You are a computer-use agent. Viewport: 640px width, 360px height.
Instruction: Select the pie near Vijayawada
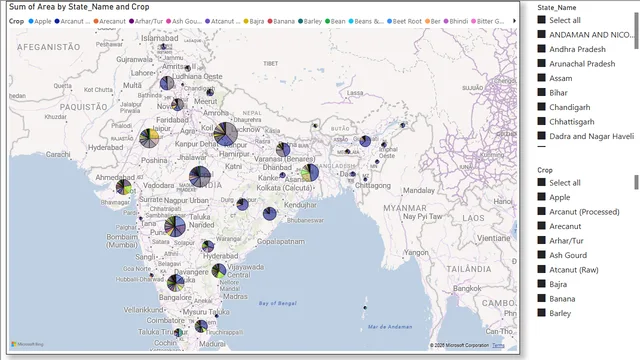(x=219, y=270)
